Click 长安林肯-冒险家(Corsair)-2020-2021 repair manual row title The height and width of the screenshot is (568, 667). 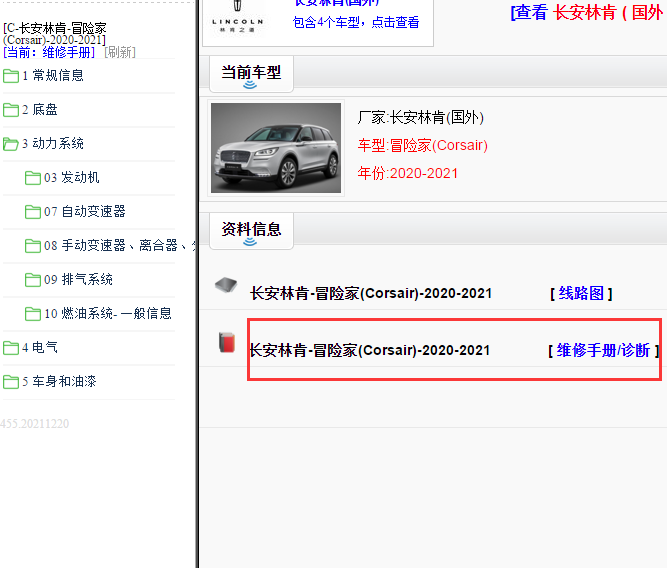point(369,351)
